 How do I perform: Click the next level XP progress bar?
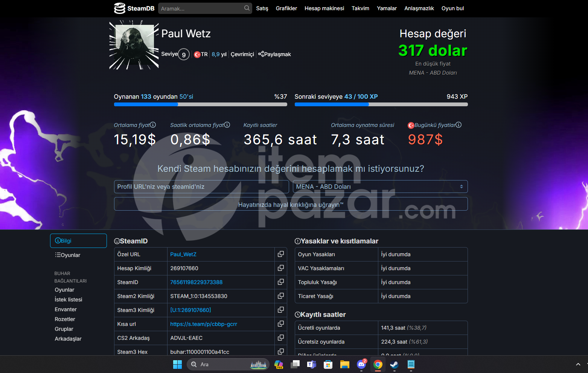click(x=381, y=104)
